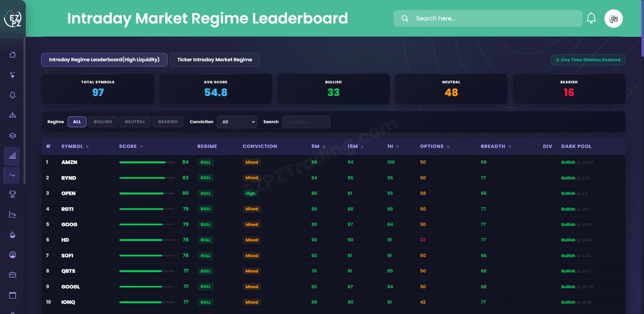Click the magnifier icon in search bar

(405, 18)
